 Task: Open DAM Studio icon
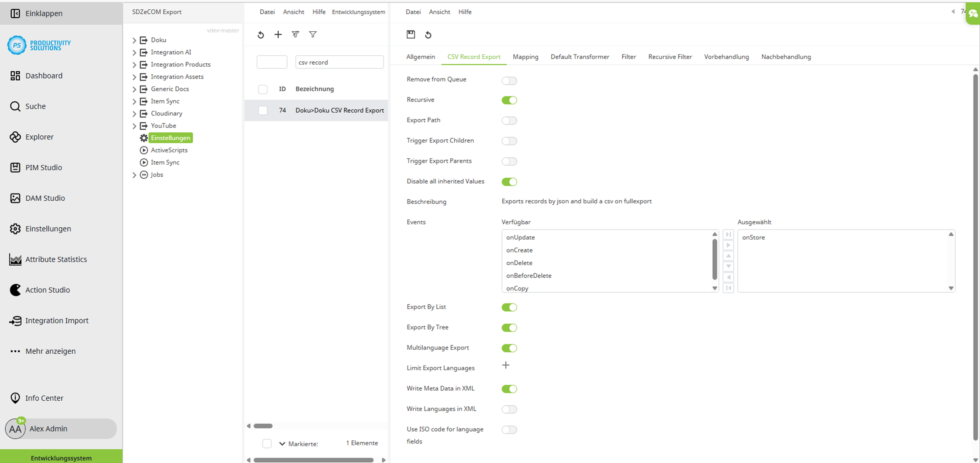(x=15, y=198)
